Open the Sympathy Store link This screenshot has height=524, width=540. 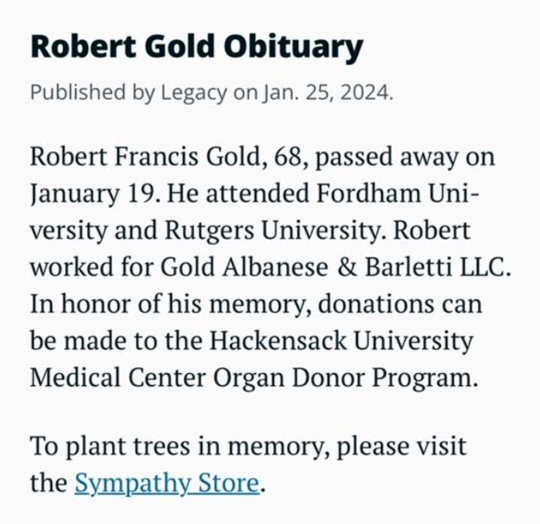167,483
